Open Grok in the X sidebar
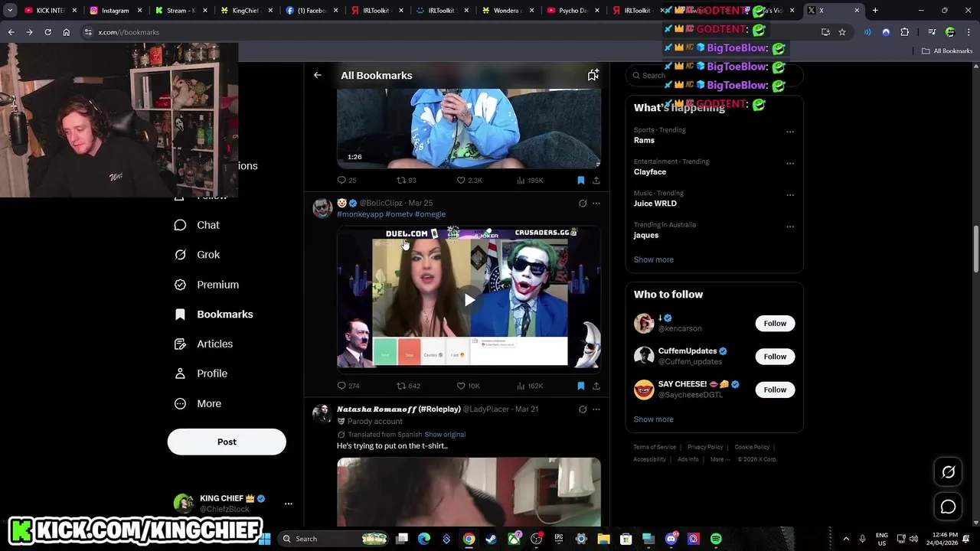 (x=197, y=255)
